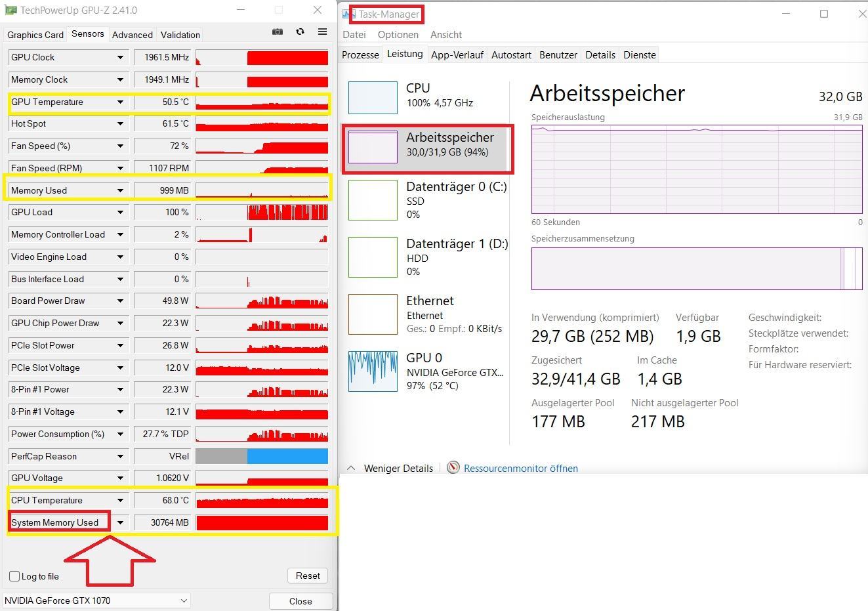Viewport: 868px width, 611px height.
Task: Click the Ressourcenmonitor gauge icon
Action: click(x=453, y=467)
